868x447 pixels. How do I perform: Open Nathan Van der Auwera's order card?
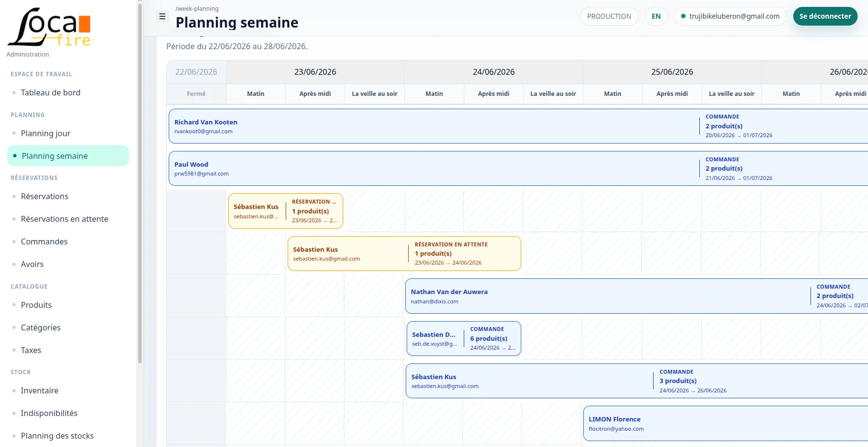click(636, 296)
